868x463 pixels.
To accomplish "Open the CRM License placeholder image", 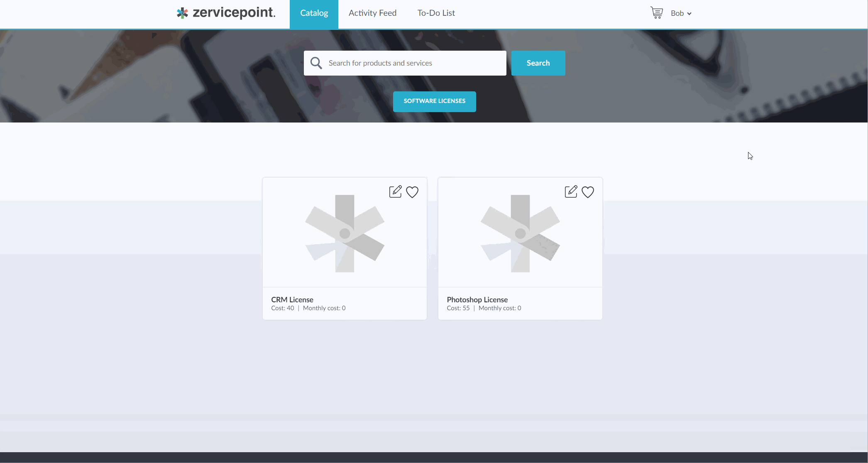I will pyautogui.click(x=345, y=233).
